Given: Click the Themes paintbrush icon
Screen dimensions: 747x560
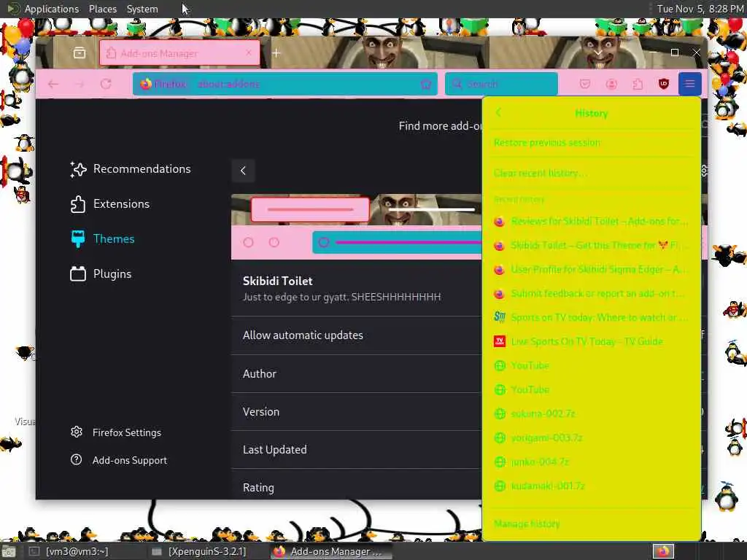Looking at the screenshot, I should click(x=77, y=239).
